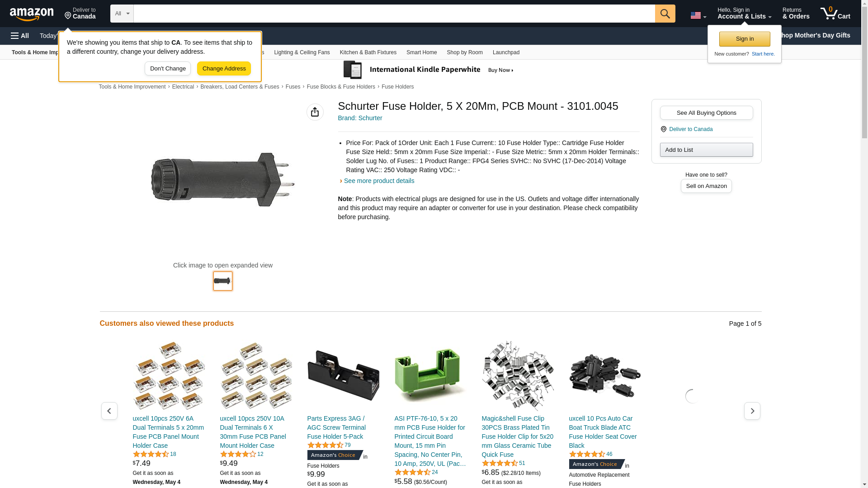Go to previous carousel page arrow

point(109,411)
